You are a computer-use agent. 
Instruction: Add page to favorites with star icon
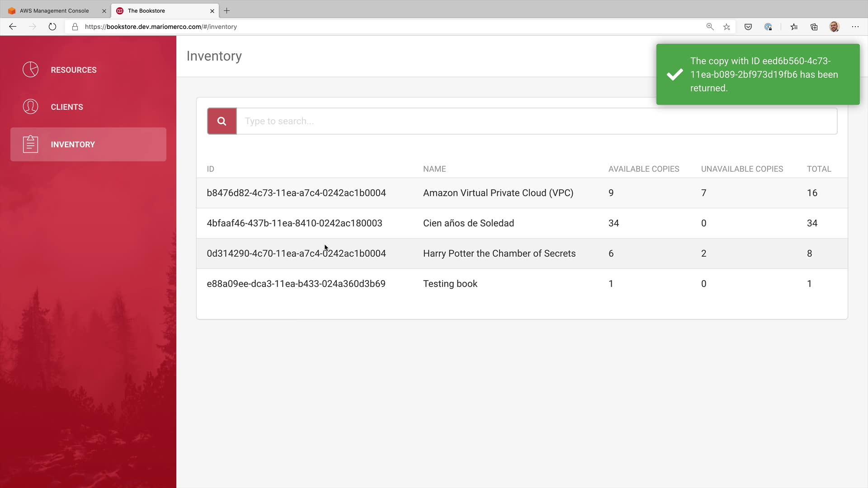tap(726, 27)
